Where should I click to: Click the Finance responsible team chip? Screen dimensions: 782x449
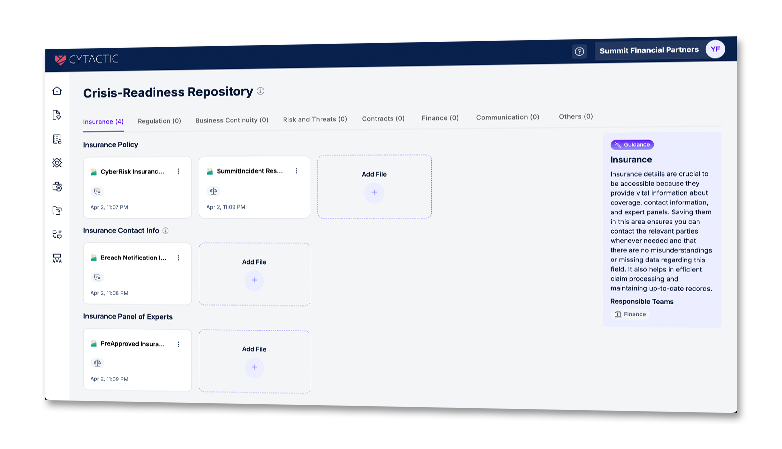pos(630,314)
